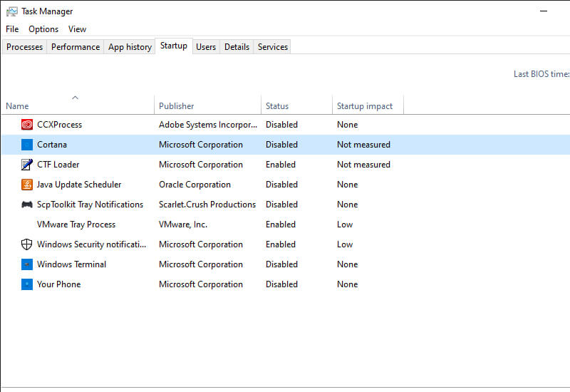Switch to the Users tab

206,47
